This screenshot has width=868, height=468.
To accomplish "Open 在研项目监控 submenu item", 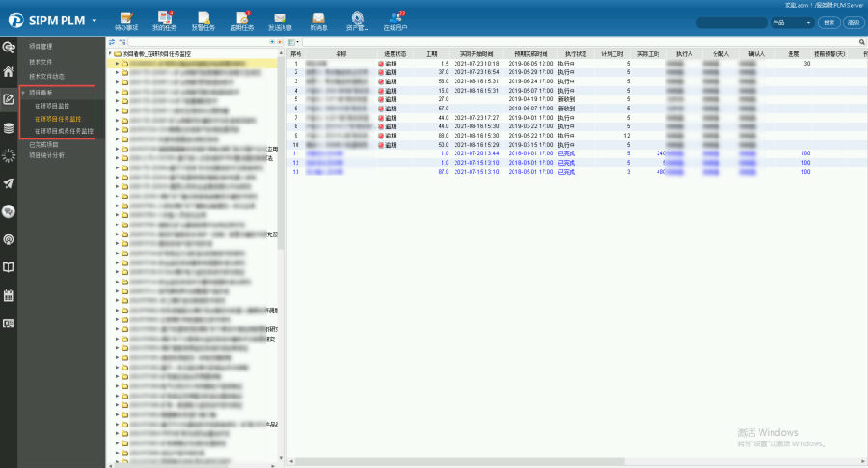I will [52, 106].
